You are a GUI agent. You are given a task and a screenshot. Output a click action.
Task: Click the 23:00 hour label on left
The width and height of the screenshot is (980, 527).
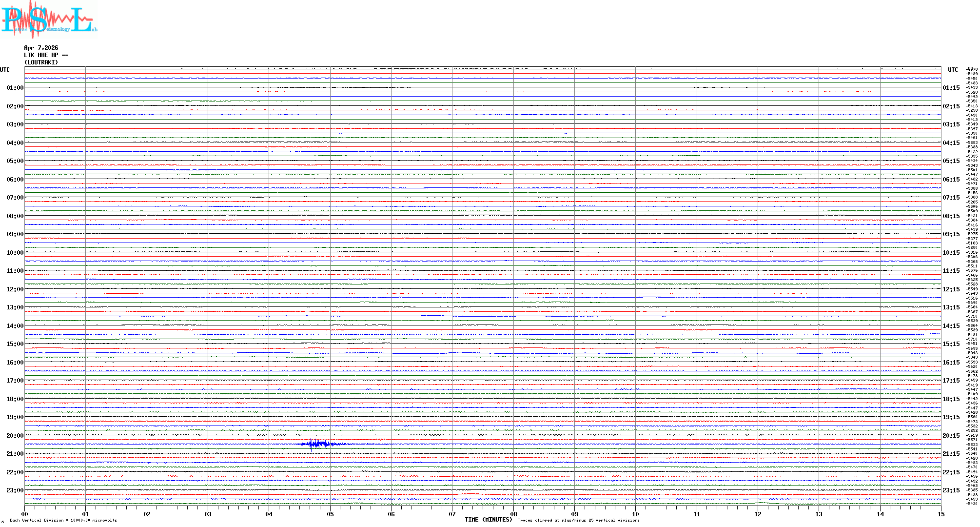pyautogui.click(x=15, y=490)
